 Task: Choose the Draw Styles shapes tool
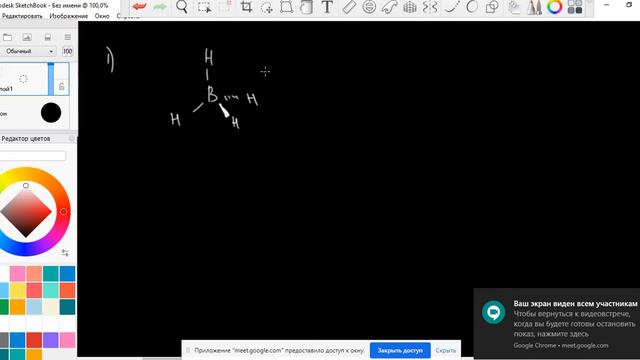point(492,7)
